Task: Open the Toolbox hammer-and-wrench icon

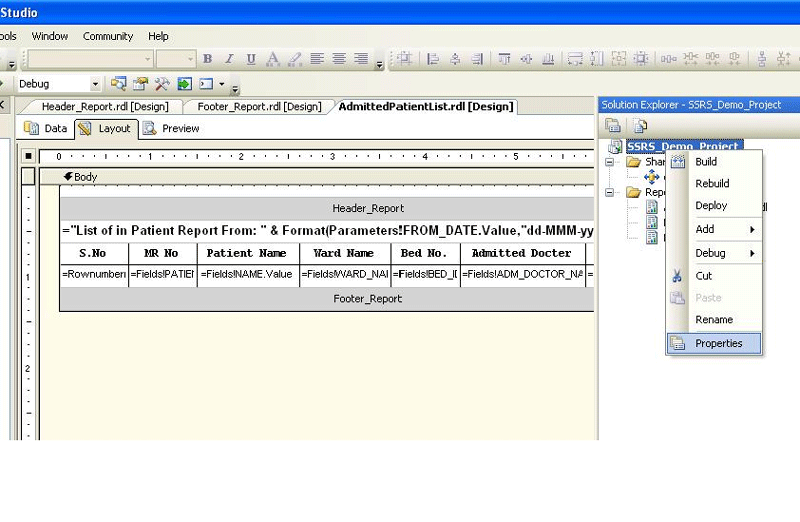Action: 162,84
